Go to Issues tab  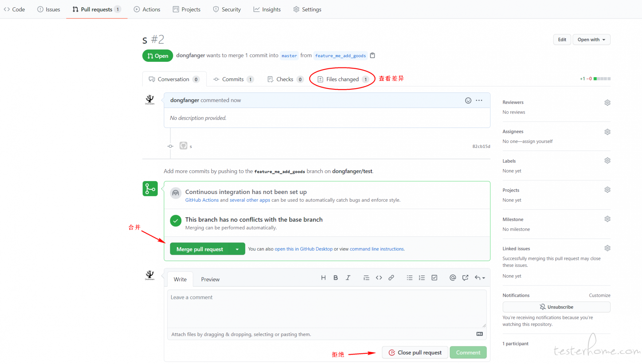tap(49, 9)
